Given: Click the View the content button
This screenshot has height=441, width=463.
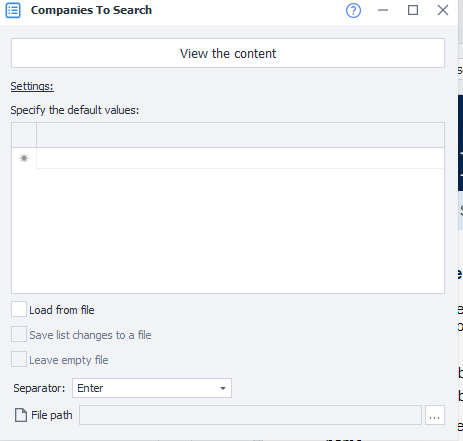Looking at the screenshot, I should click(x=228, y=53).
